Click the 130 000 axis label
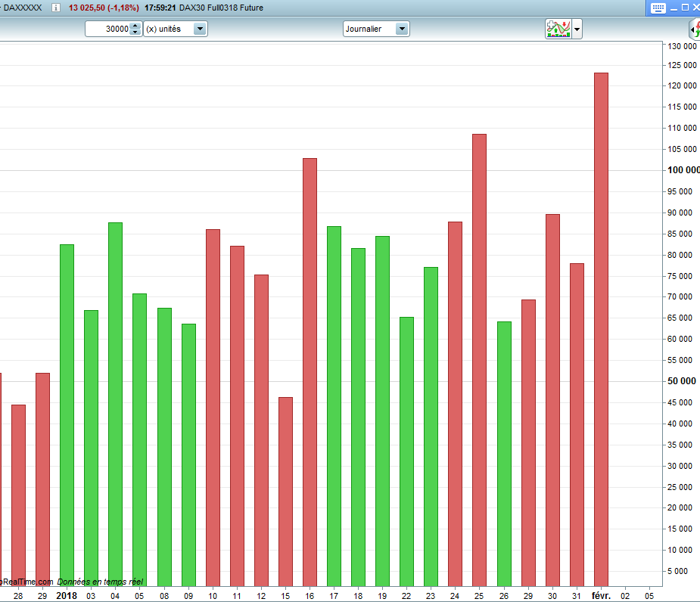Viewport: 700px width, 602px height. [x=682, y=46]
